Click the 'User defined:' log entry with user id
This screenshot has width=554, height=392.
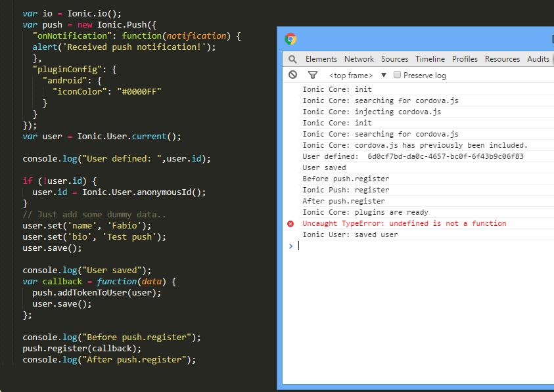tap(413, 156)
